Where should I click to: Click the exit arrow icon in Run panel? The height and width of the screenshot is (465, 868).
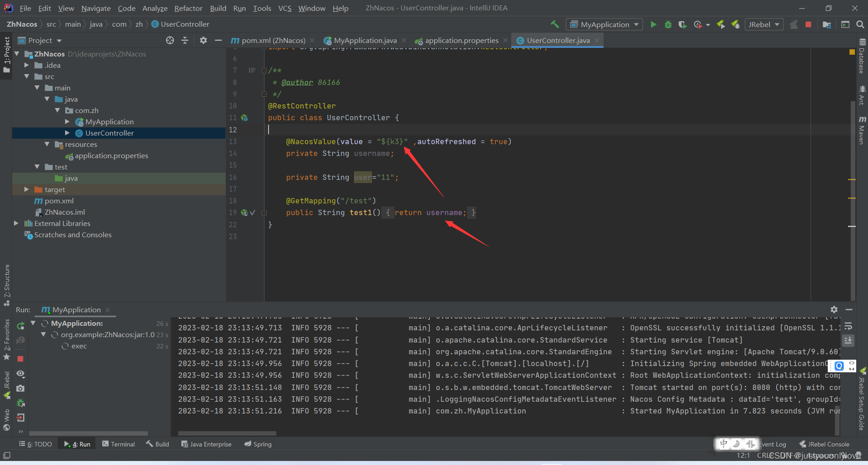20,418
